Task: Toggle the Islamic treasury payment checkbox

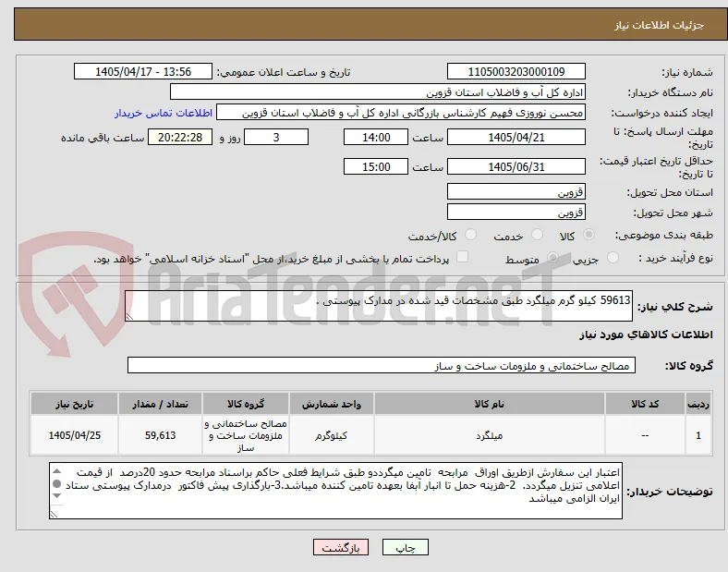Action: (463, 257)
